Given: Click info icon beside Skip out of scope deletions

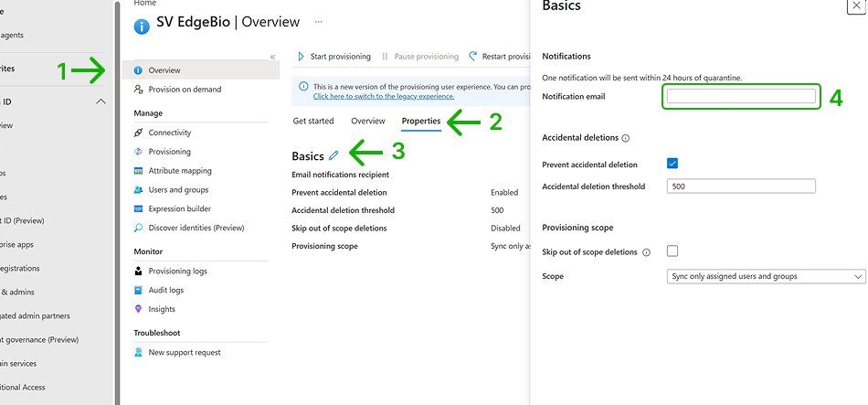Looking at the screenshot, I should [x=646, y=252].
